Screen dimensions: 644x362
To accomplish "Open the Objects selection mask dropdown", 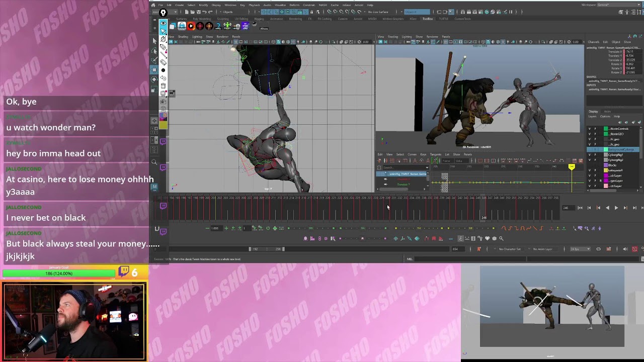I will (x=235, y=12).
